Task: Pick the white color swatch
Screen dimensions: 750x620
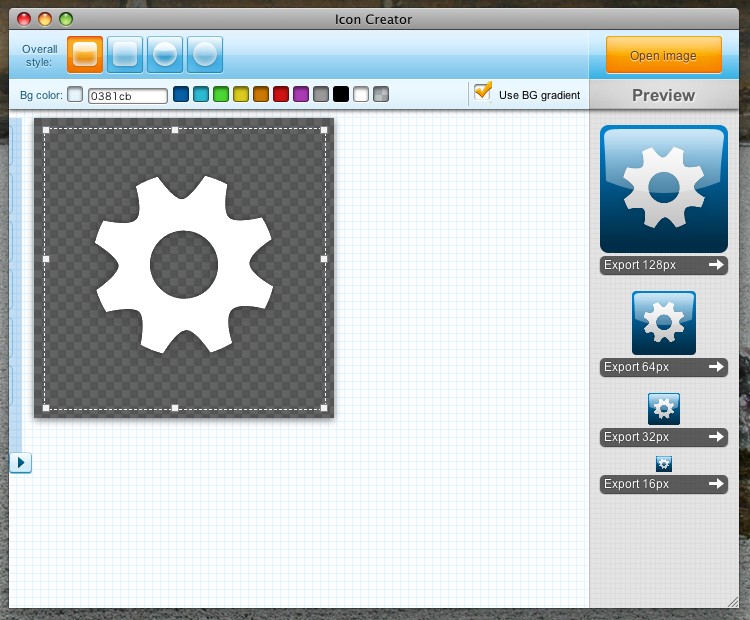Action: (x=361, y=94)
